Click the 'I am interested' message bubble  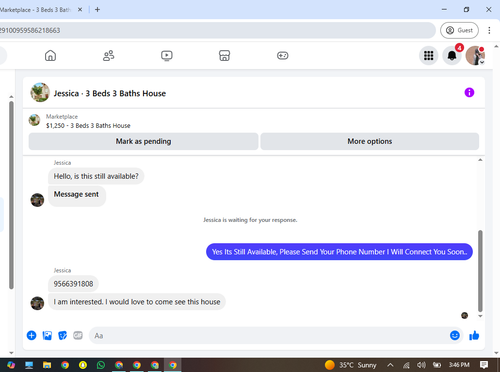(x=137, y=302)
